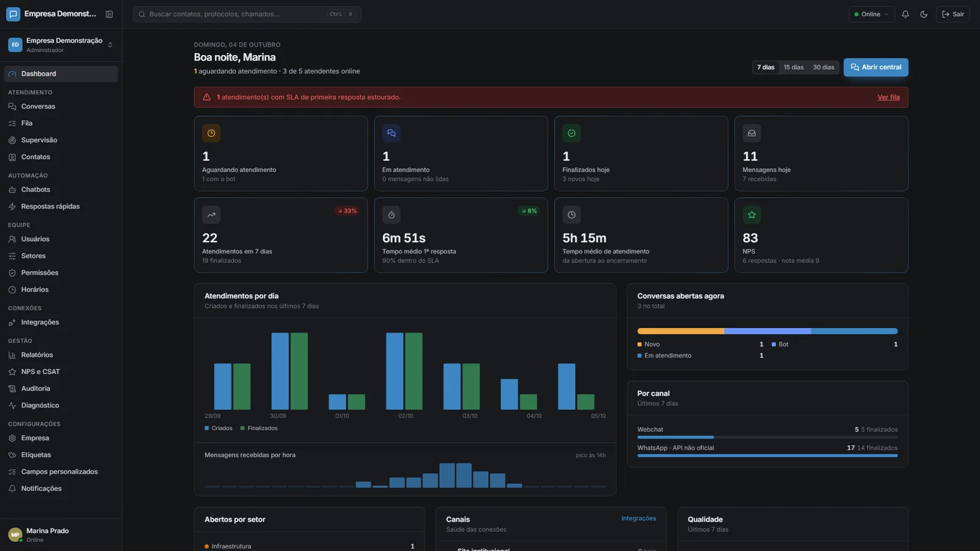The width and height of the screenshot is (980, 551).
Task: Open Campos personalizados settings
Action: click(61, 472)
